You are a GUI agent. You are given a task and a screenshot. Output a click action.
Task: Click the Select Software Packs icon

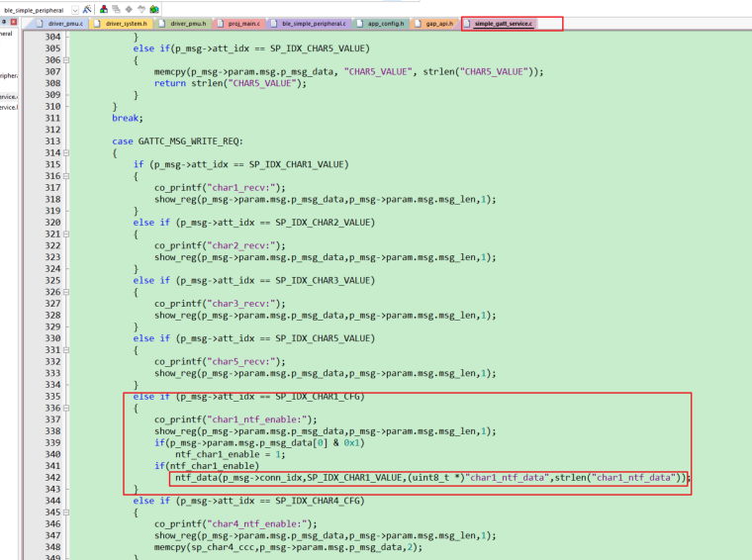(141, 9)
